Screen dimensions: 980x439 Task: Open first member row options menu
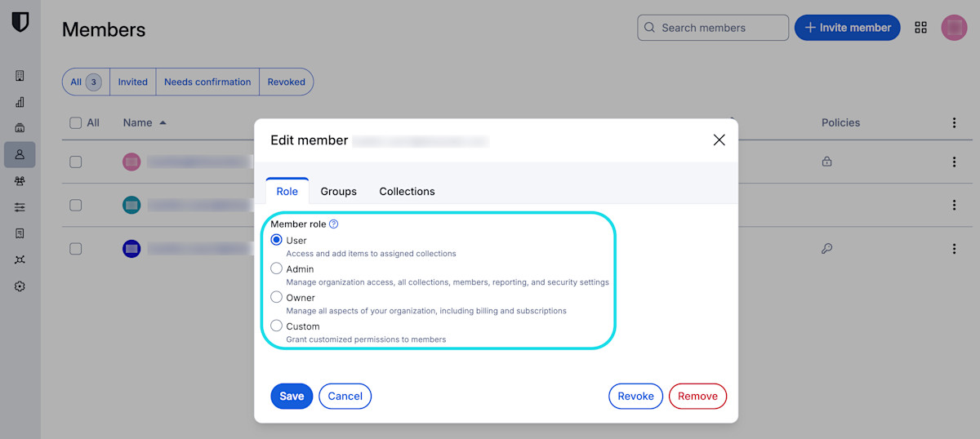pyautogui.click(x=954, y=162)
